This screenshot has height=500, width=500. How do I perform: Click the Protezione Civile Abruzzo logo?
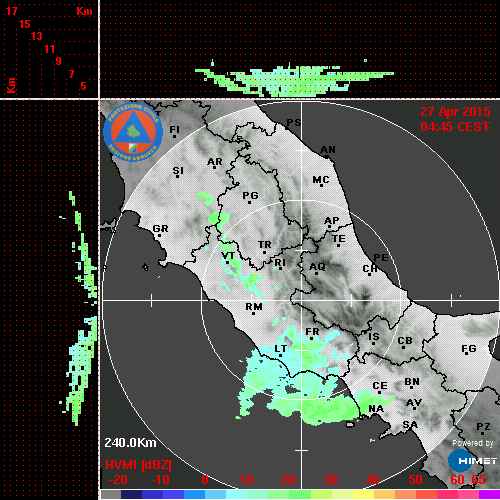pyautogui.click(x=133, y=132)
